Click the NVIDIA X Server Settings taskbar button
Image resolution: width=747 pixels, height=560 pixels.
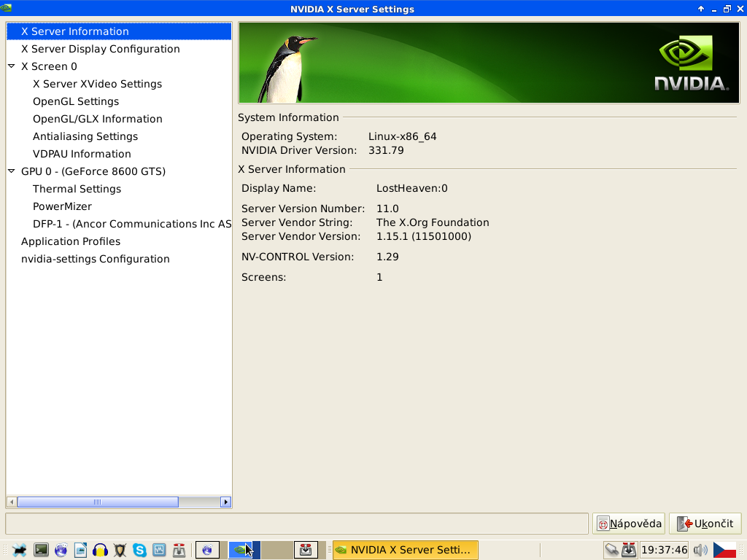pyautogui.click(x=406, y=550)
